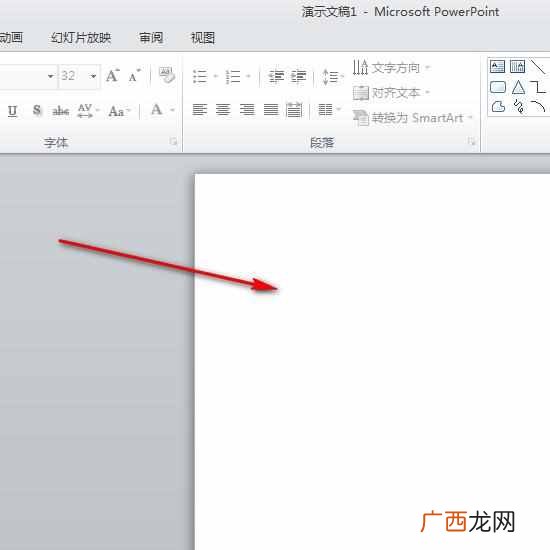Open 审阅 tab
The image size is (550, 550).
[151, 38]
